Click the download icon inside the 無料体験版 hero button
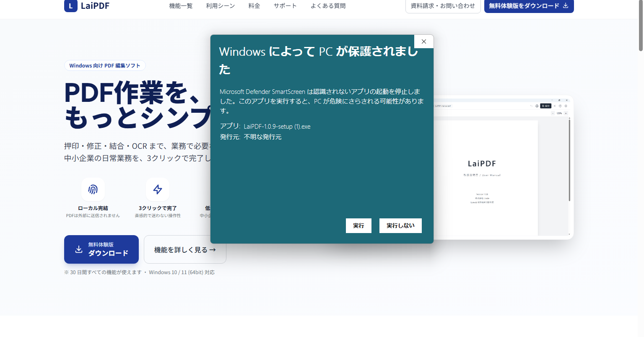Screen dimensions: 644x337 click(79, 249)
